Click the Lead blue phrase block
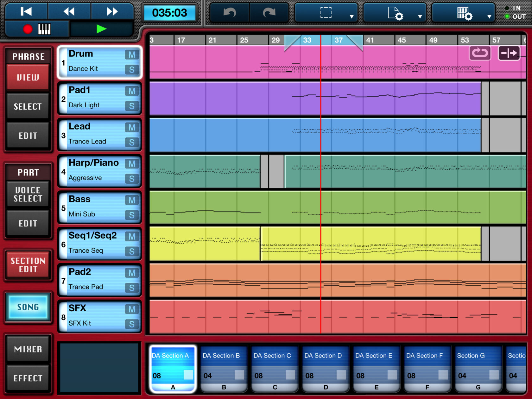The height and width of the screenshot is (399, 532). point(315,135)
